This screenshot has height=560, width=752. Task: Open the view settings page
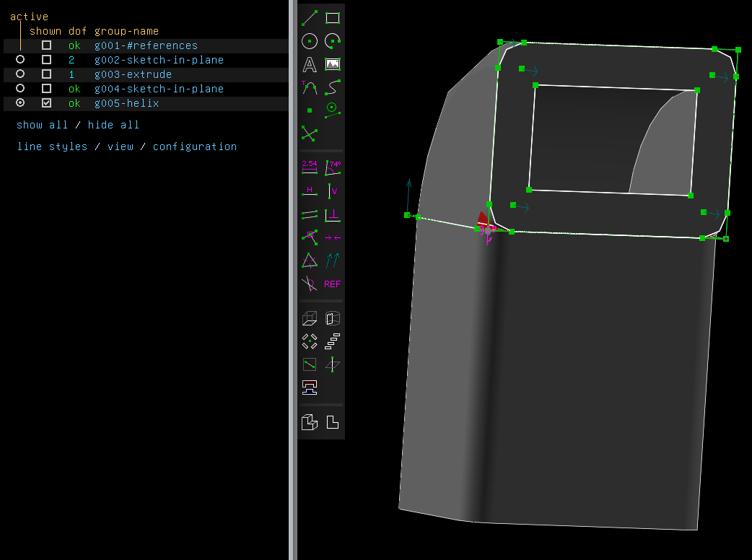pyautogui.click(x=121, y=146)
